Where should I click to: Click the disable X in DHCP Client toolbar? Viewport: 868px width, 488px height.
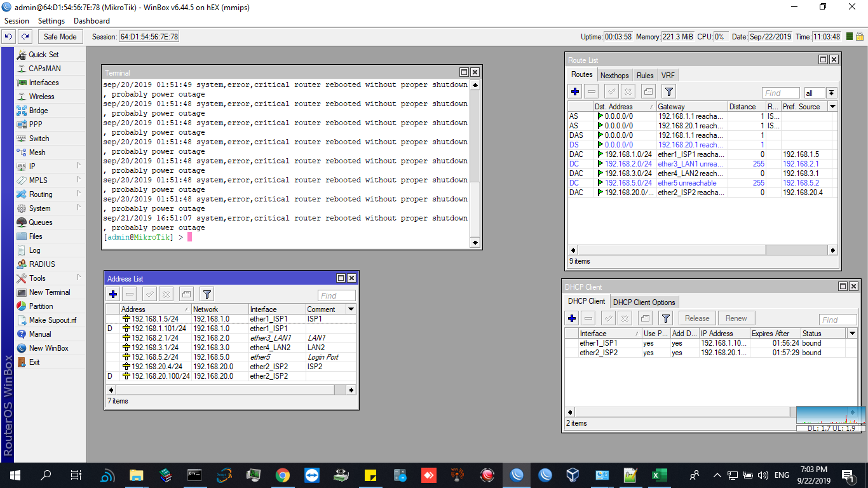(625, 318)
